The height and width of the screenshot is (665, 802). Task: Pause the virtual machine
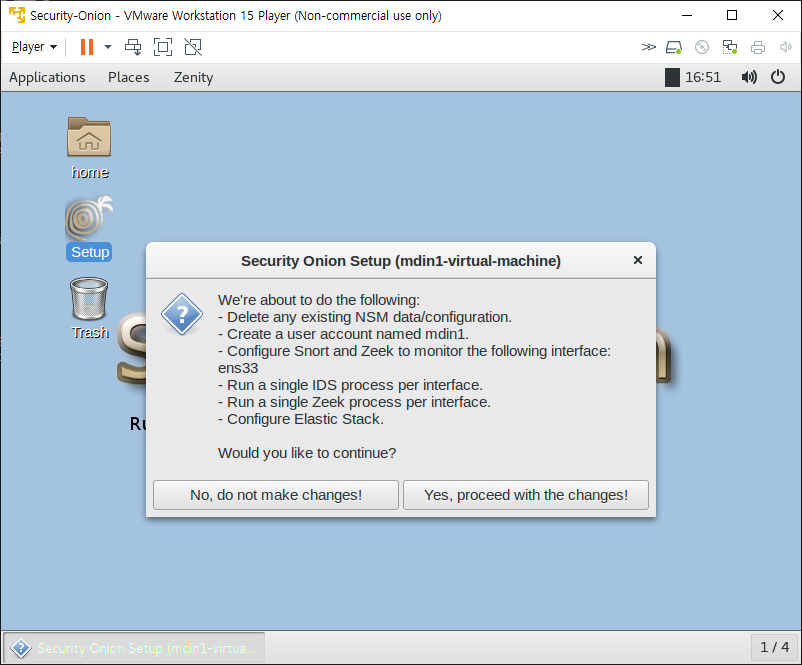[x=87, y=47]
